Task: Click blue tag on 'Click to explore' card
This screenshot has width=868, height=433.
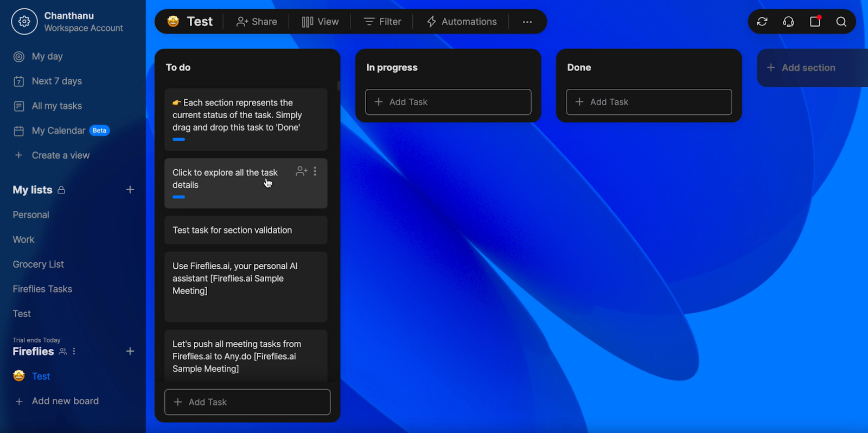Action: (x=179, y=197)
